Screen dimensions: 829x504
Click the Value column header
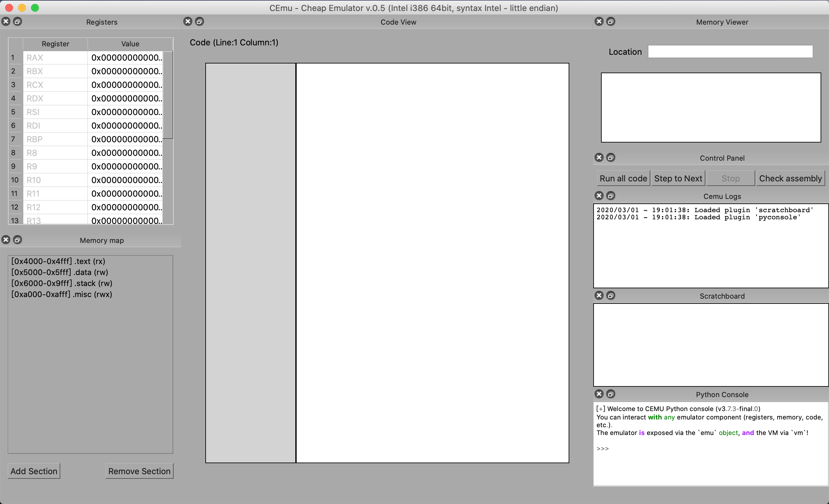[x=130, y=44]
